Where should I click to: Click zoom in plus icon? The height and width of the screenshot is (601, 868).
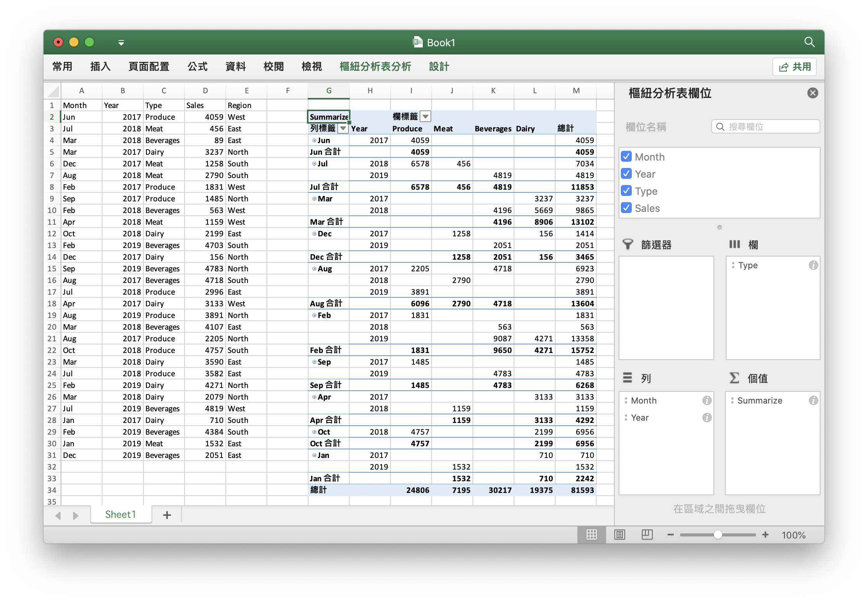pos(765,535)
